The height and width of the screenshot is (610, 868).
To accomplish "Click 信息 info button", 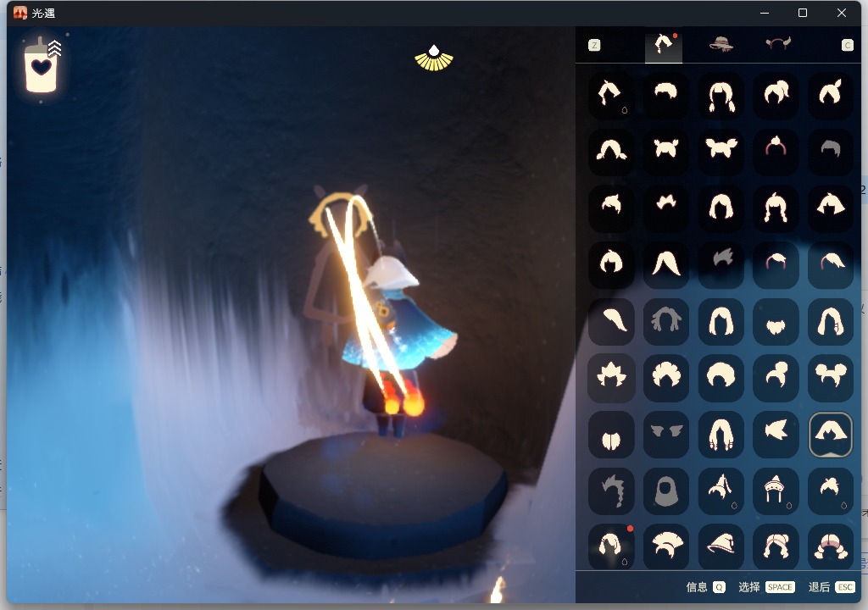I will coord(705,587).
